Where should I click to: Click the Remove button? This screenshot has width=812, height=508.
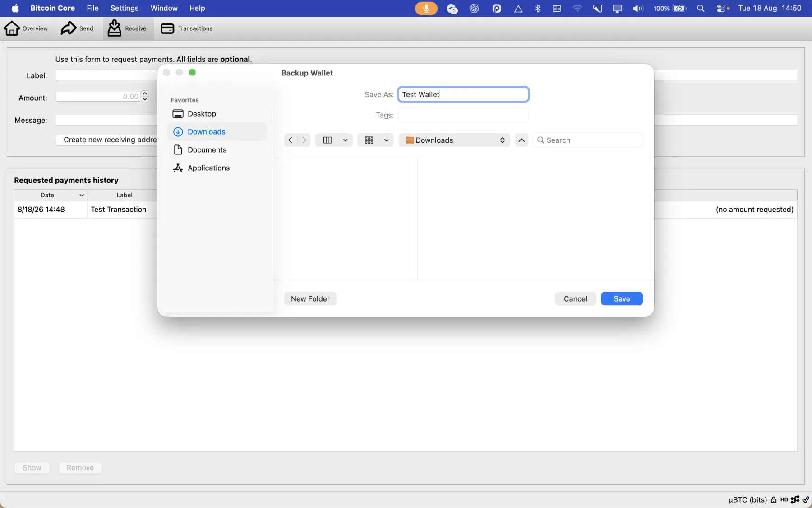click(80, 468)
